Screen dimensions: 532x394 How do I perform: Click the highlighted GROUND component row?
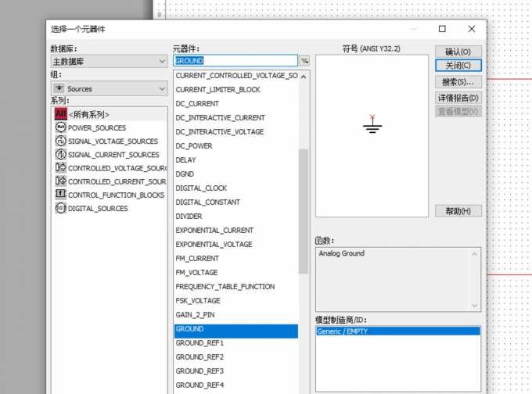click(x=236, y=331)
